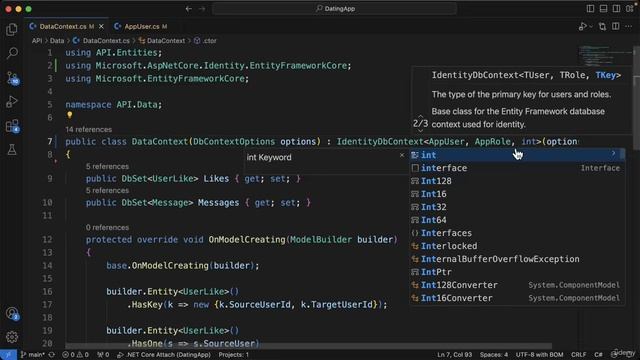The width and height of the screenshot is (640, 360).
Task: Open the Run and Debug view
Action: click(12, 102)
